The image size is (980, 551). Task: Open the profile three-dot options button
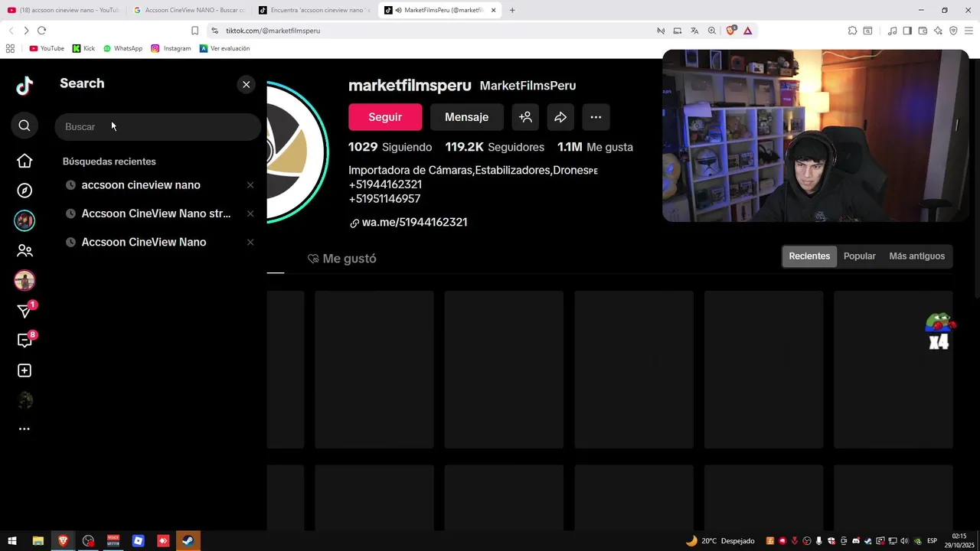pyautogui.click(x=596, y=117)
